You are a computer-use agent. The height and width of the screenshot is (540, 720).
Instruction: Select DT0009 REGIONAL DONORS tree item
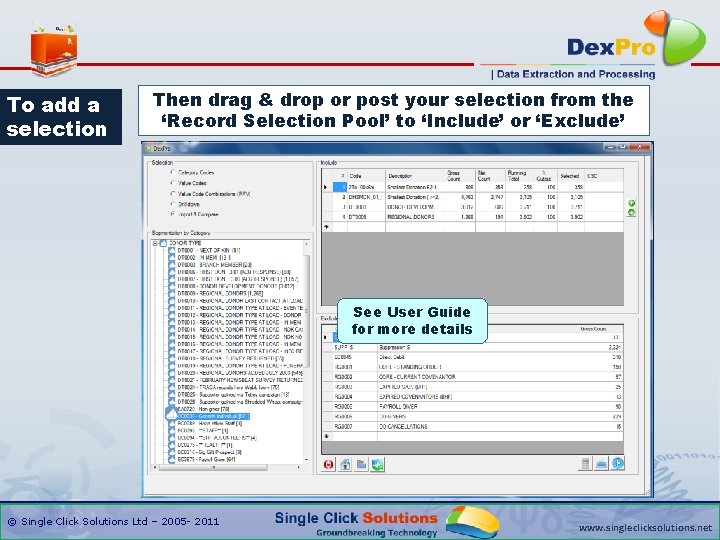(x=220, y=293)
